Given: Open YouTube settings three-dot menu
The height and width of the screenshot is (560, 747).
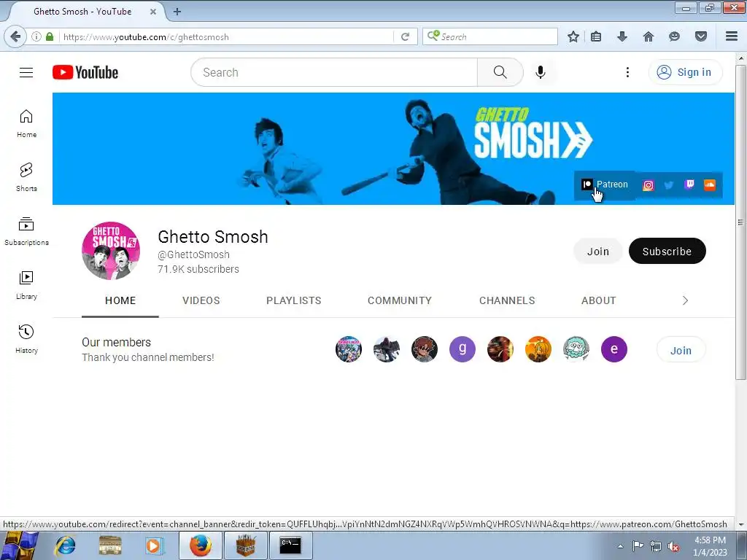Looking at the screenshot, I should coord(627,72).
